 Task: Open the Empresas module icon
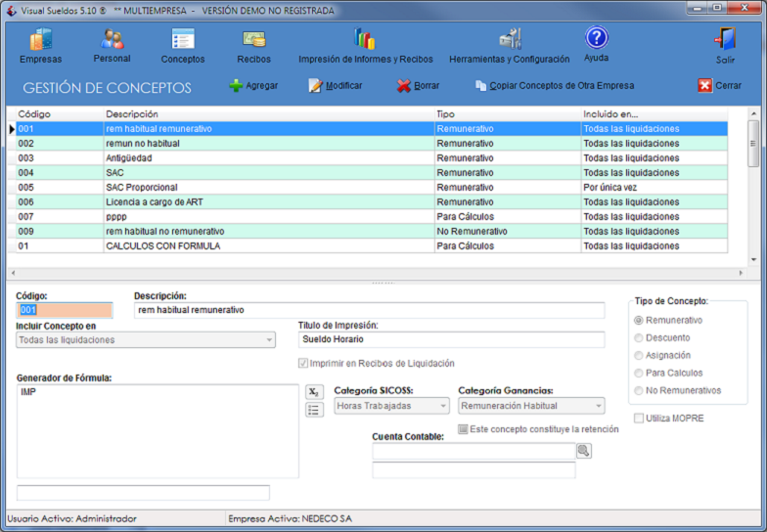pyautogui.click(x=40, y=41)
